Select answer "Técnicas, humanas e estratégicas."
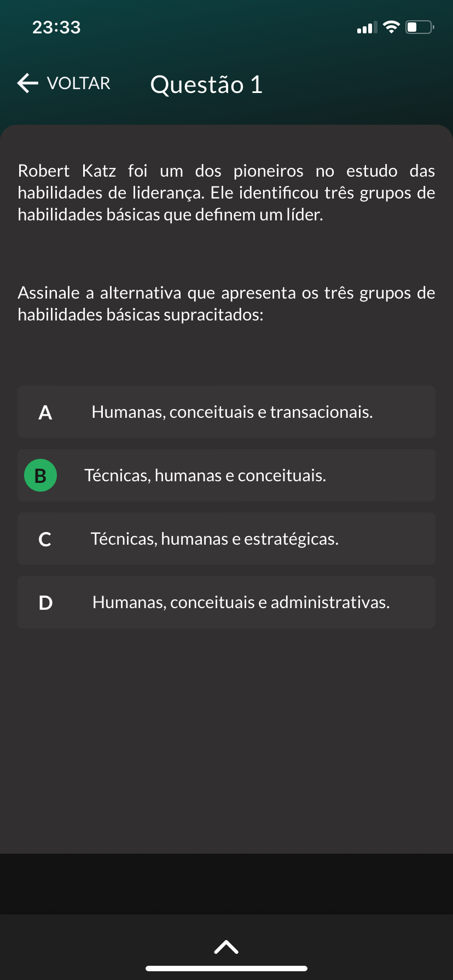 226,539
